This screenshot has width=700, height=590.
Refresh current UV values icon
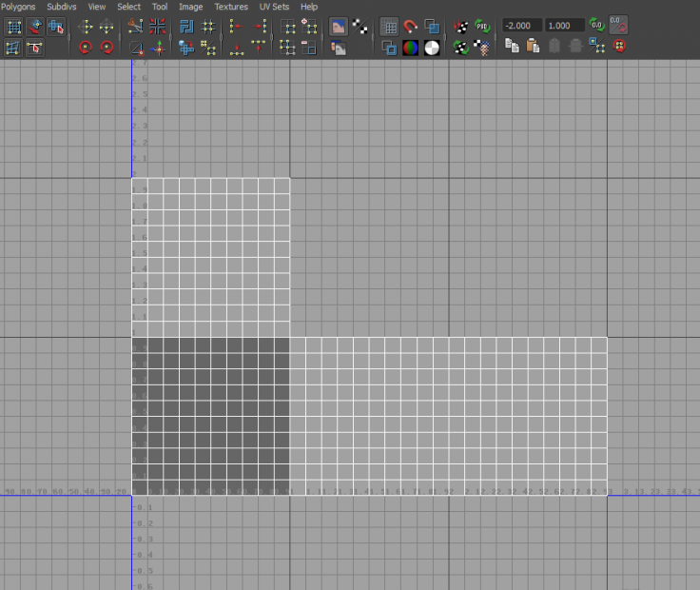point(597,25)
